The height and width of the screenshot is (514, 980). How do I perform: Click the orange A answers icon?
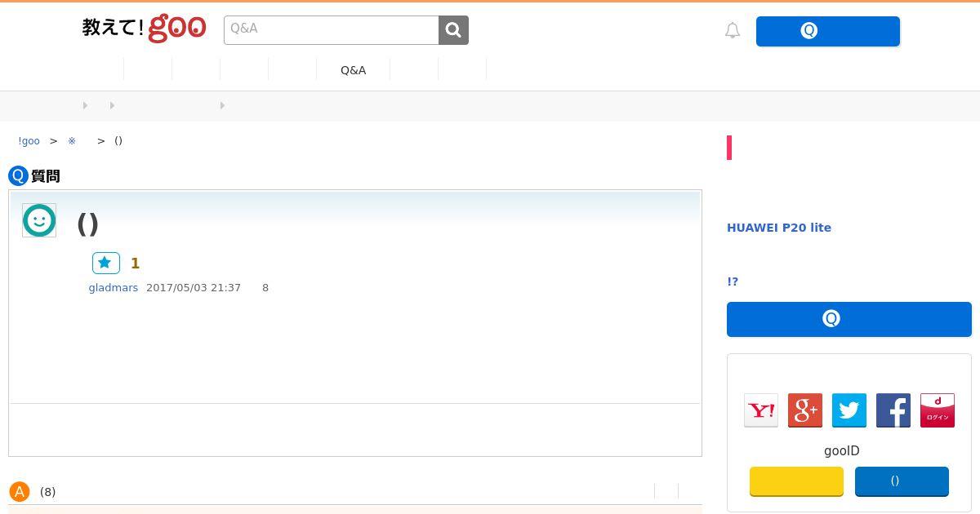tap(20, 492)
